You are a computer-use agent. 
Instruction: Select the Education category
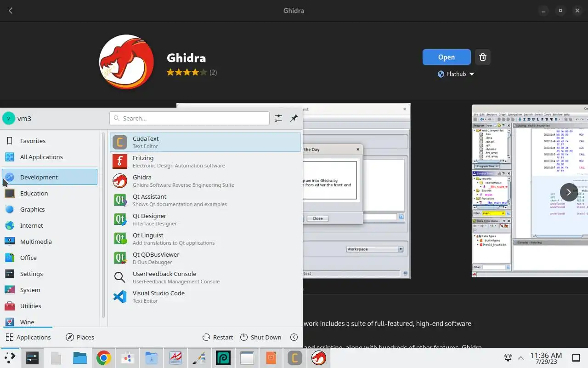click(50, 193)
